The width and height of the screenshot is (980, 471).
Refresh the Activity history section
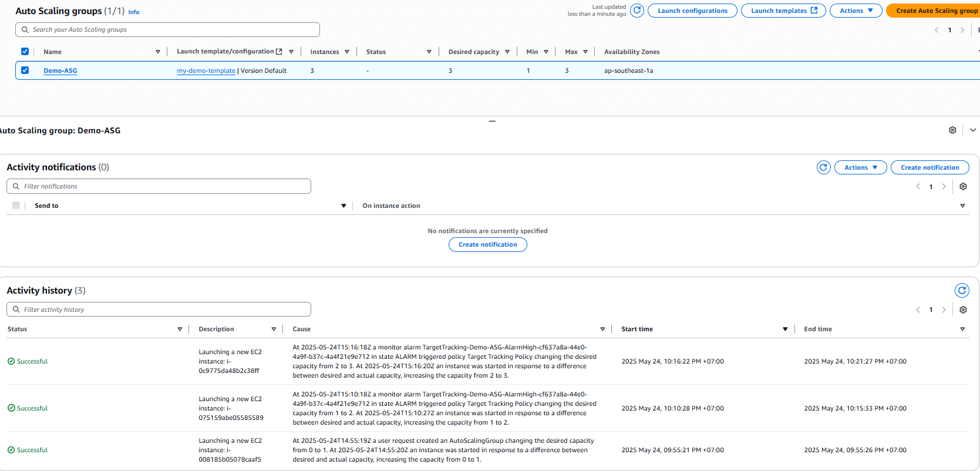[x=961, y=291]
